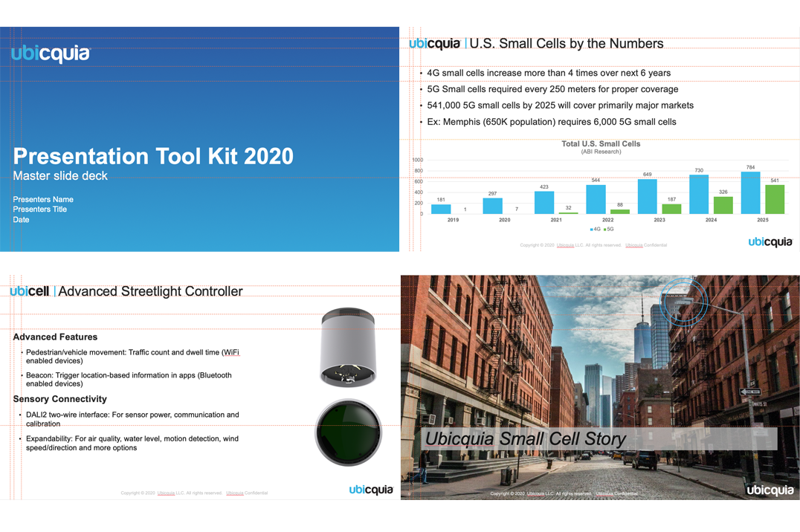This screenshot has width=800, height=532.
Task: Select the 'Sensory Connectivity' subheading
Action: (x=59, y=399)
